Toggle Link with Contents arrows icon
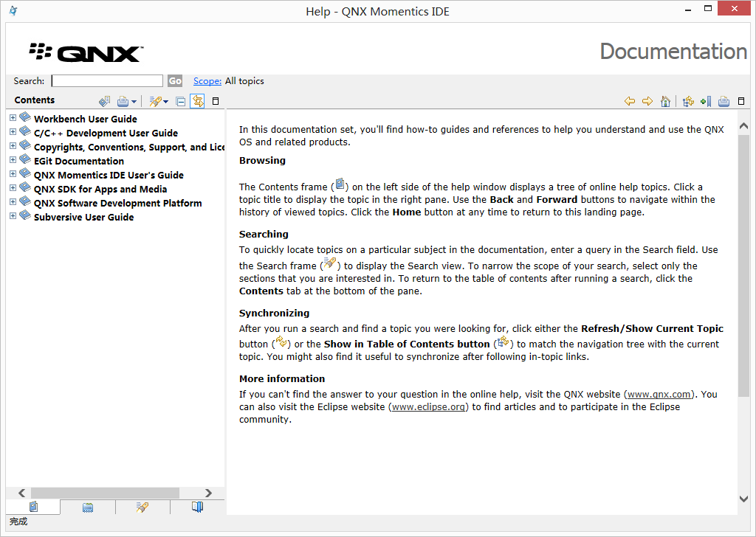Image resolution: width=756 pixels, height=537 pixels. click(198, 101)
